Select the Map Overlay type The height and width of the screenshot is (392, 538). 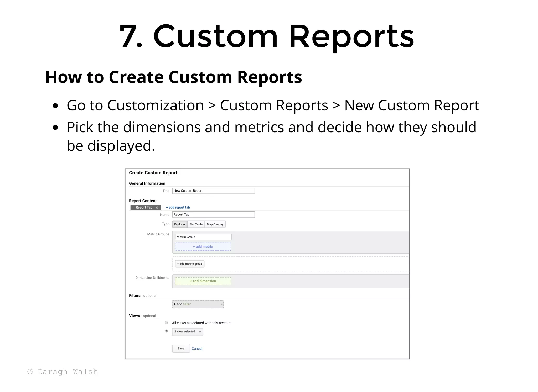pyautogui.click(x=215, y=224)
